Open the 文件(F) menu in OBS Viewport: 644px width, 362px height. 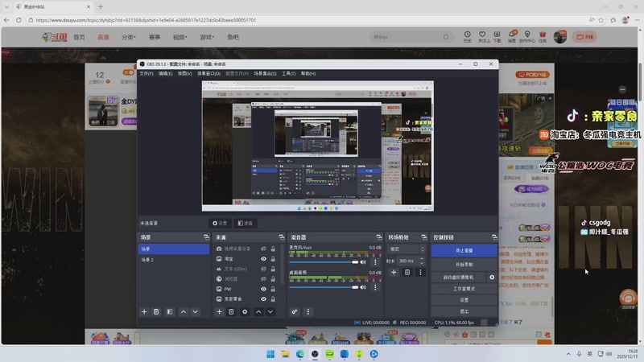click(146, 73)
